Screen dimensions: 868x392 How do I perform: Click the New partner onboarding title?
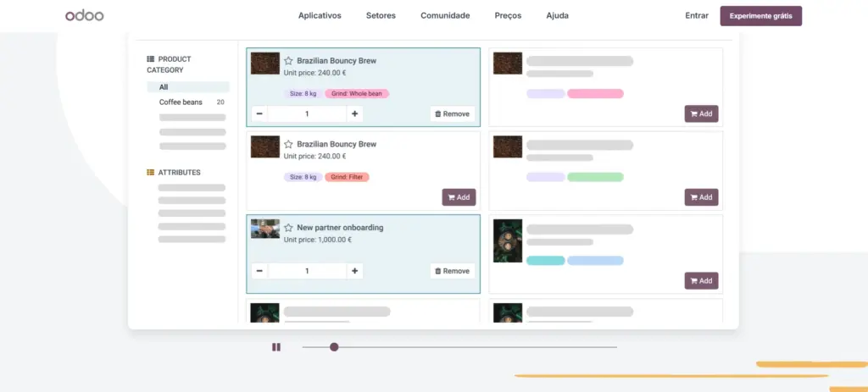coord(340,228)
